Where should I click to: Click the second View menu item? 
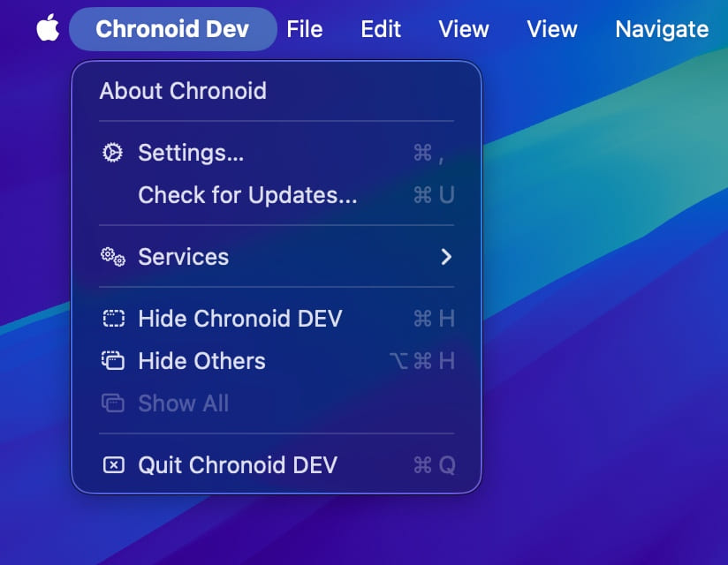[550, 28]
